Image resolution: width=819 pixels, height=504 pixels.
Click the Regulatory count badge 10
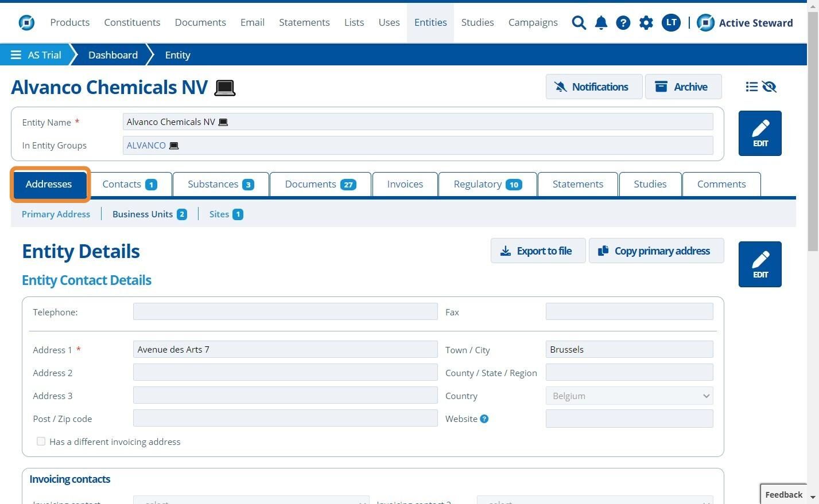pyautogui.click(x=514, y=185)
